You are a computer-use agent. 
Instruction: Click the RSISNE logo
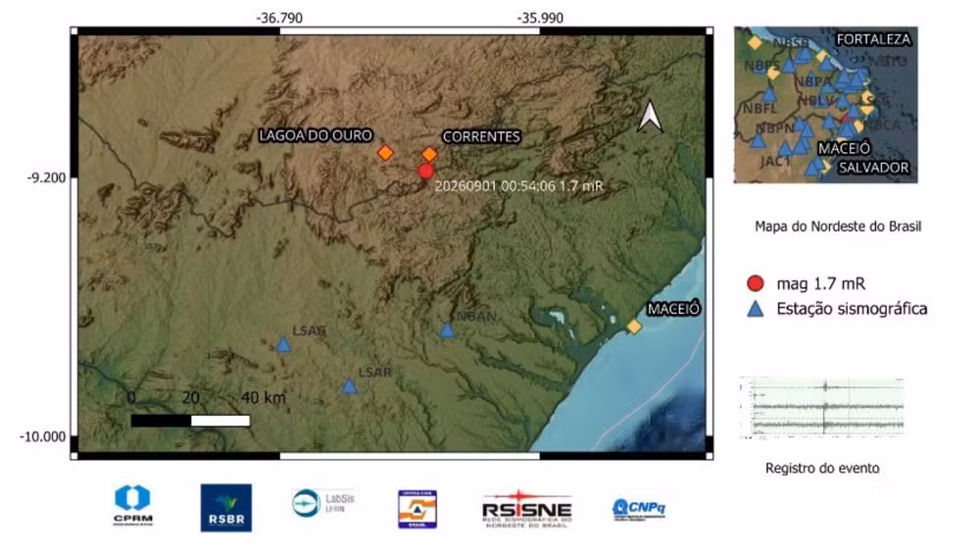point(527,509)
